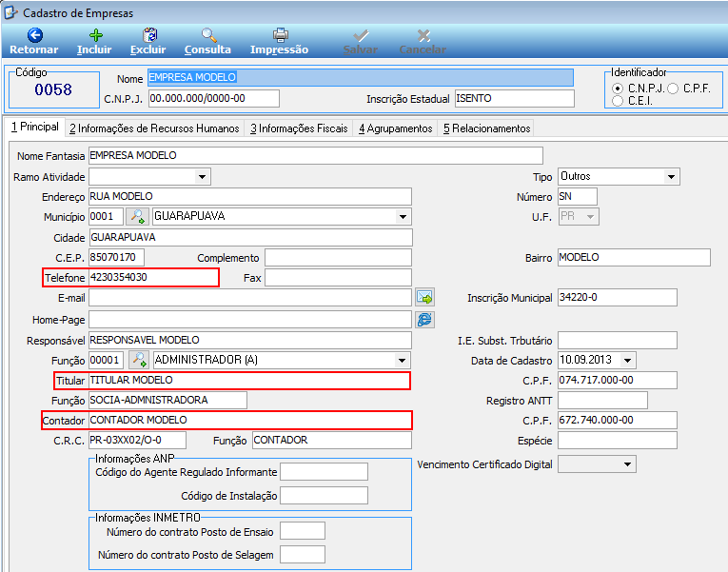Expand the GUARAPUAVA município dropdown
This screenshot has width=728, height=572.
403,217
